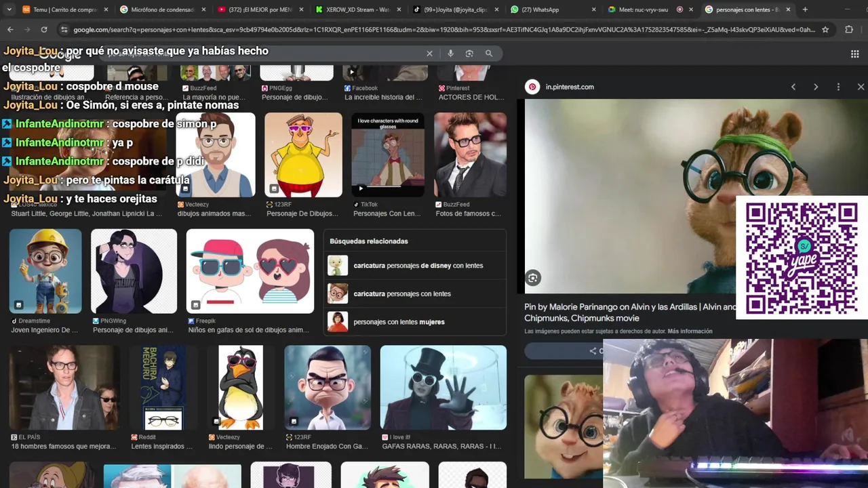View site information icon in address bar
The width and height of the screenshot is (868, 488).
tap(64, 30)
